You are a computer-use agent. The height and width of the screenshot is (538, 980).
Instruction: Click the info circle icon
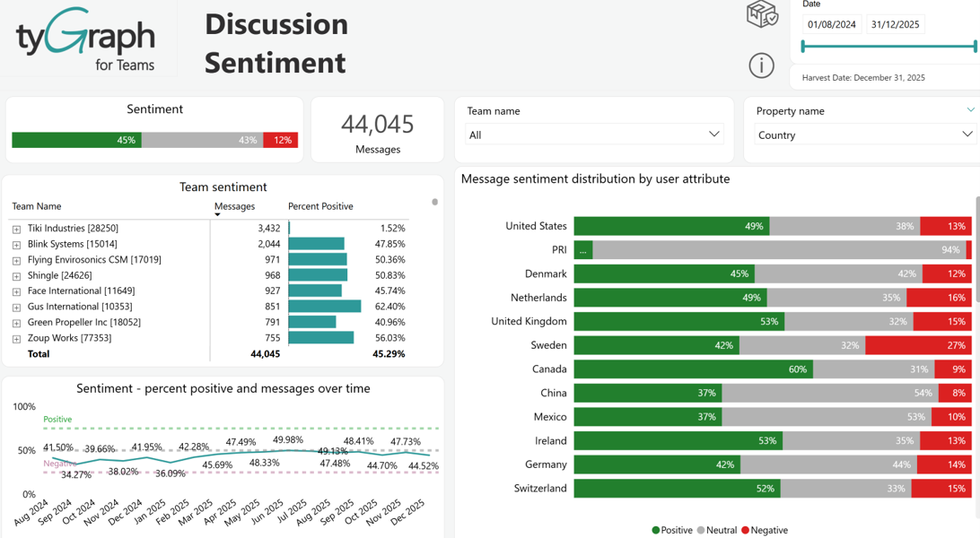pos(761,65)
